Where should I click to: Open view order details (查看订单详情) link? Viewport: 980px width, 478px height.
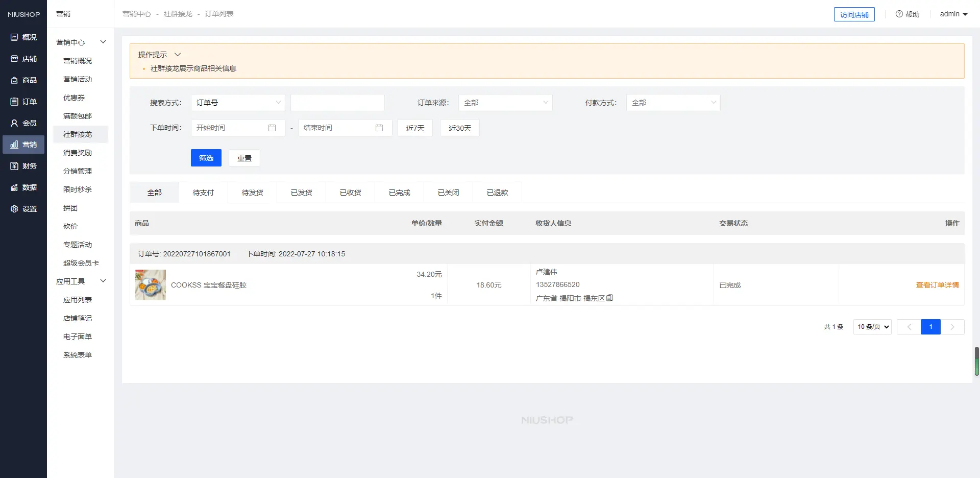pos(937,285)
